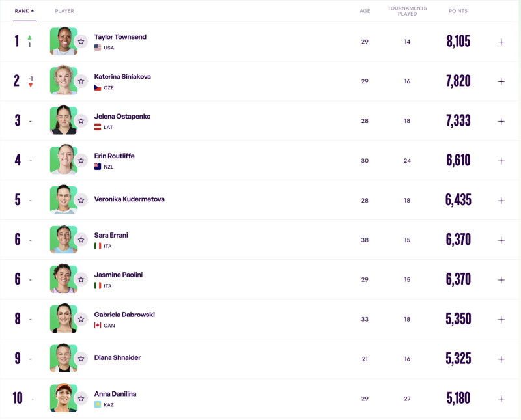
Task: Click star icon by Jasmine Paolini
Action: coord(81,279)
